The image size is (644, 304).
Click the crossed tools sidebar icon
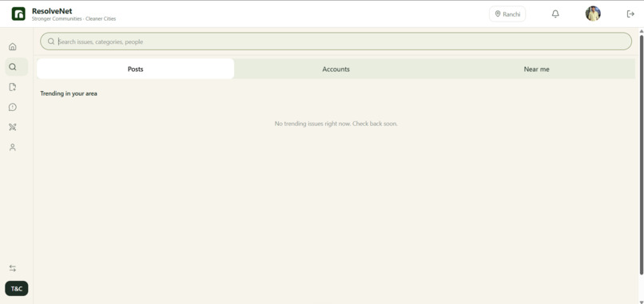[13, 127]
